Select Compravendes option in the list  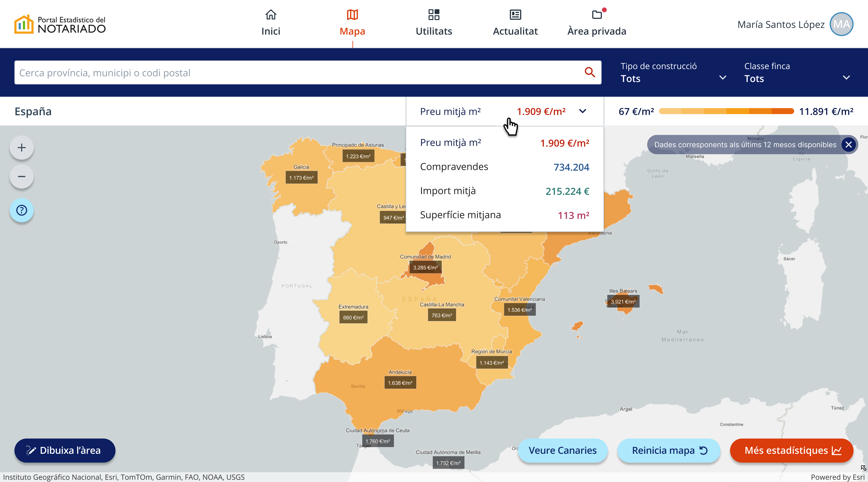[504, 167]
